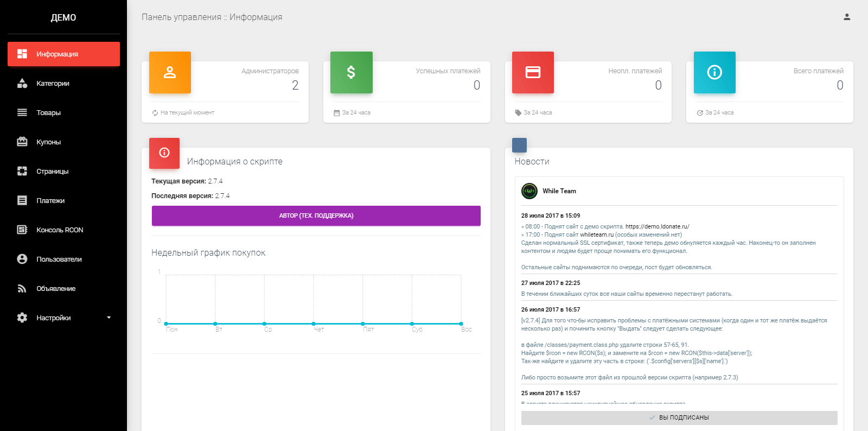Click the purple Автор (тех. поддержка) button
The width and height of the screenshot is (868, 431).
(x=316, y=215)
